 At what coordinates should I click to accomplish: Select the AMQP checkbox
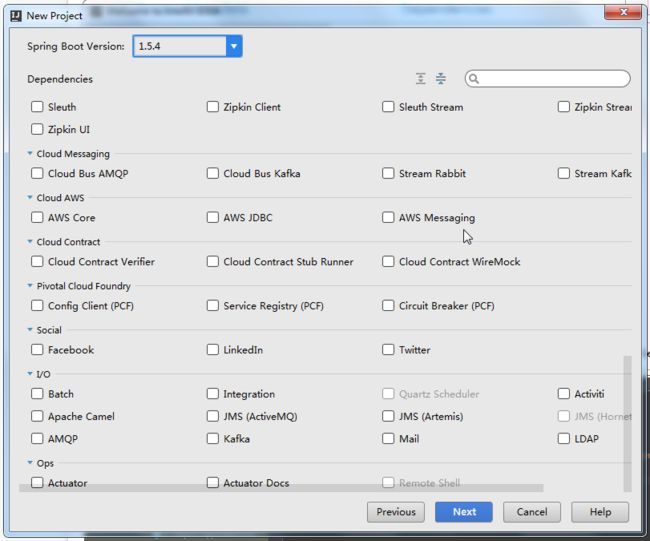click(37, 438)
